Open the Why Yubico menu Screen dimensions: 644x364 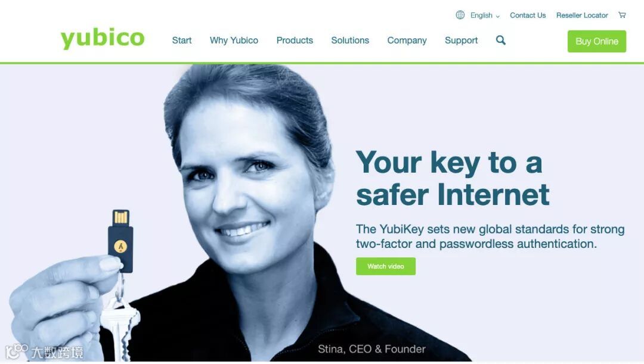234,41
